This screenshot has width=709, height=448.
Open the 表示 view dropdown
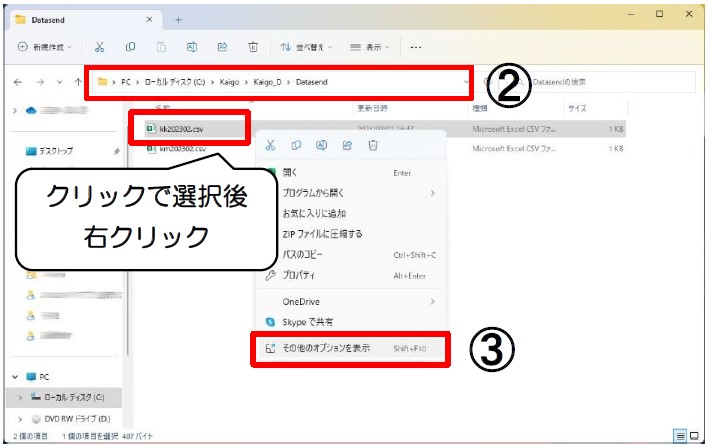pos(370,47)
